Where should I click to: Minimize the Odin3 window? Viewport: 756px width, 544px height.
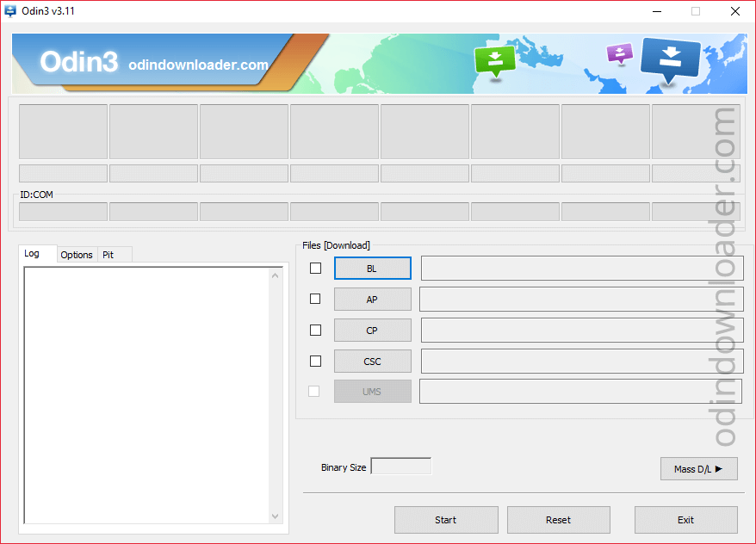657,11
